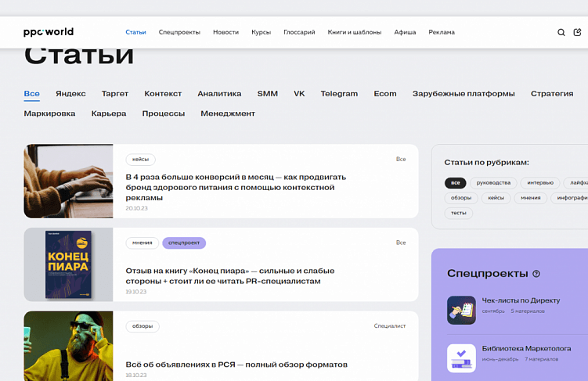Screen dimensions: 588x381
Task: Open the Отзыв на книгу «Конец пиара» article
Action: [x=230, y=276]
